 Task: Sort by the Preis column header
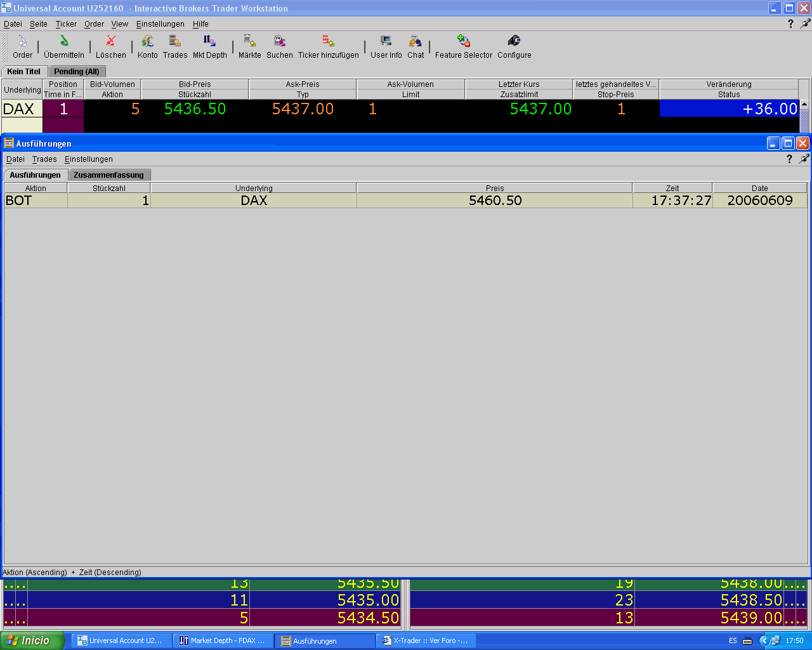[x=495, y=188]
